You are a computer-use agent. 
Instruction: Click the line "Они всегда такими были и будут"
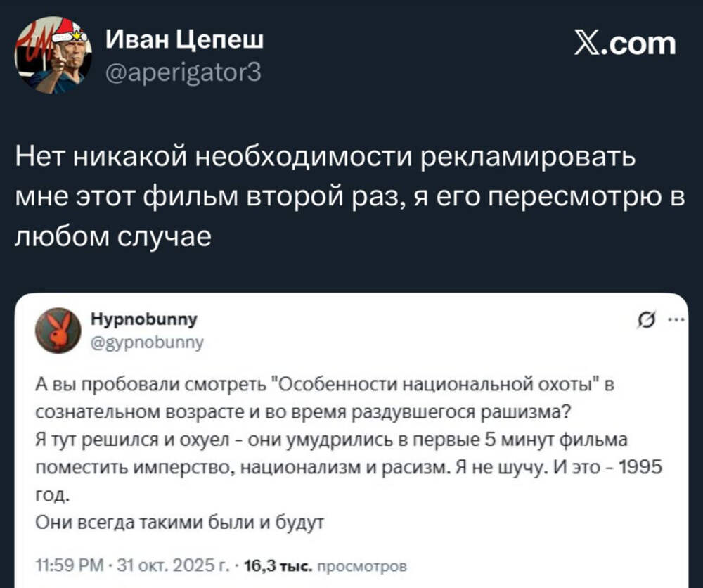click(x=182, y=522)
